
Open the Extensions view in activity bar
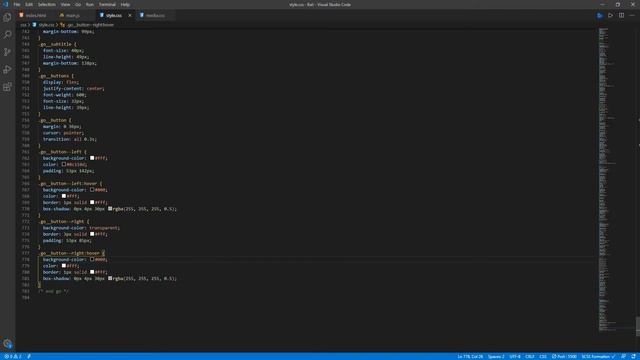coord(7,87)
